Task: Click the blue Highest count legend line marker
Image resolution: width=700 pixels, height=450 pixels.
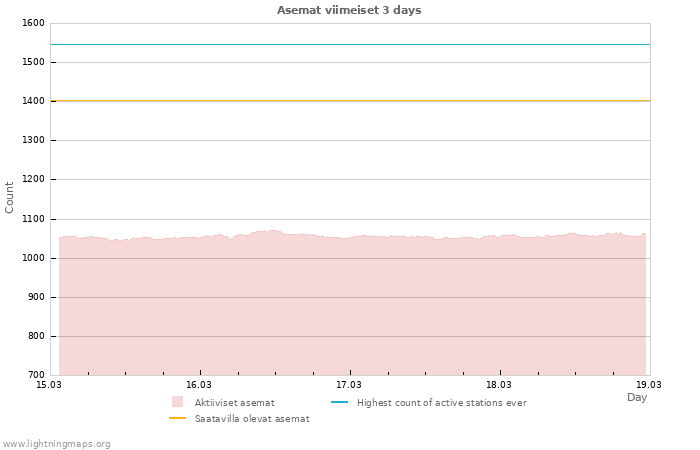Action: (x=339, y=402)
